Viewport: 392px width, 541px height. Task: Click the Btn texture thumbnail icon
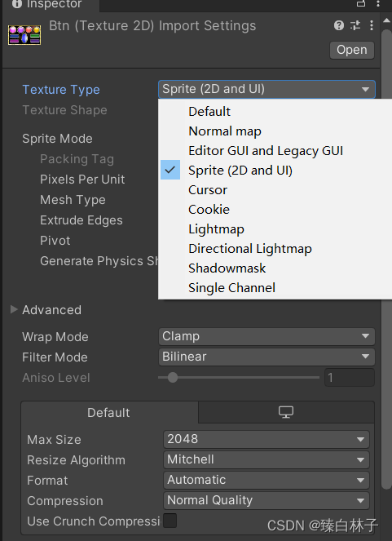click(24, 35)
